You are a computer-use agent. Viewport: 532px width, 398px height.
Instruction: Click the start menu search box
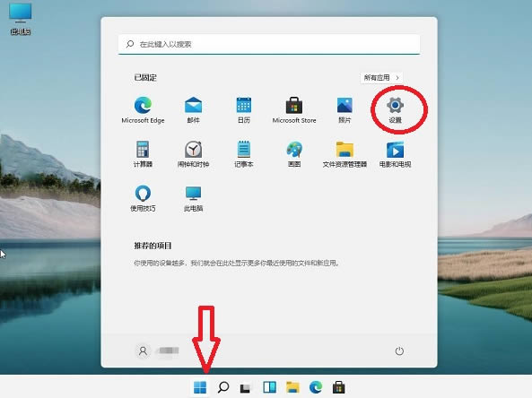(269, 44)
